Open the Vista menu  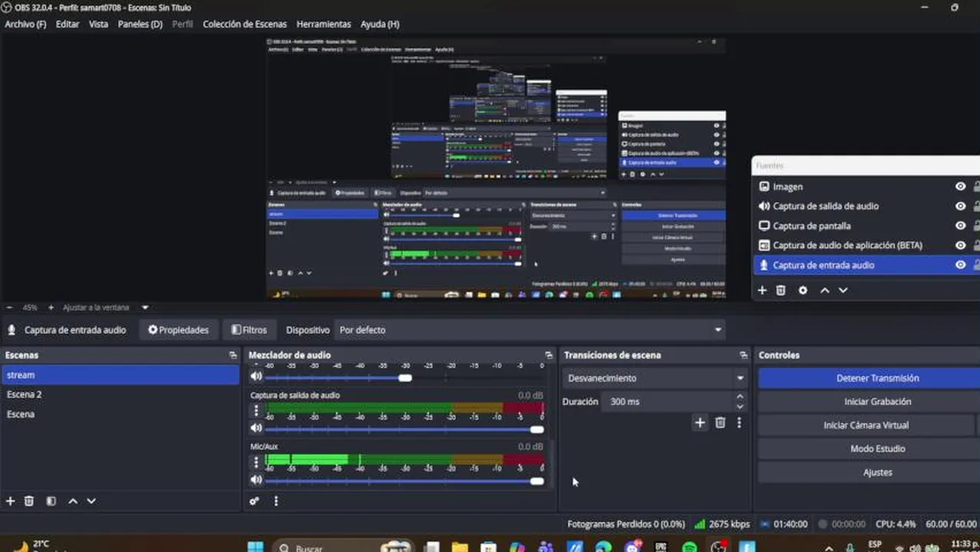tap(98, 24)
